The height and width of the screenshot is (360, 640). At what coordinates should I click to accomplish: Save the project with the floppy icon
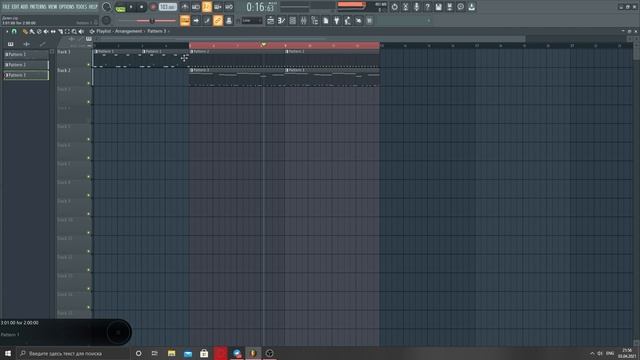pyautogui.click(x=438, y=7)
